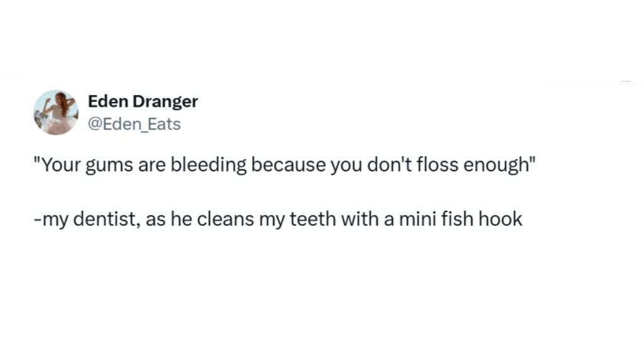Open the Eden Dranger display name
Image resolution: width=644 pixels, height=338 pixels.
(x=143, y=101)
